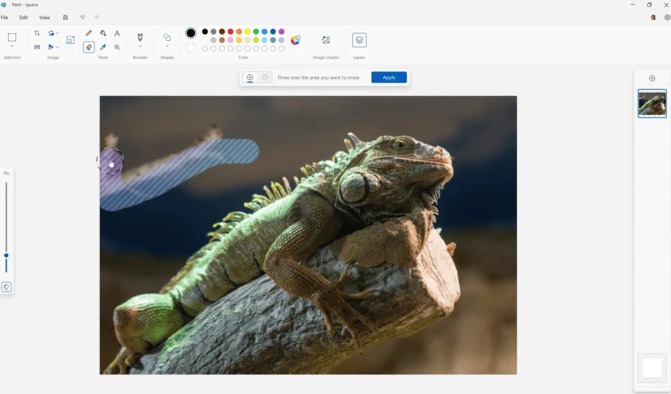Open the Edit colors wheel
The height and width of the screenshot is (394, 671).
(295, 40)
